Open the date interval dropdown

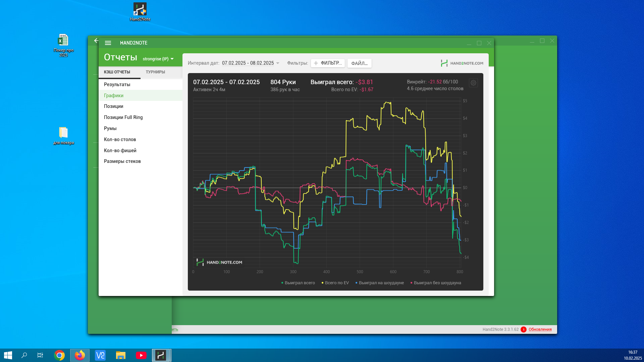click(278, 63)
